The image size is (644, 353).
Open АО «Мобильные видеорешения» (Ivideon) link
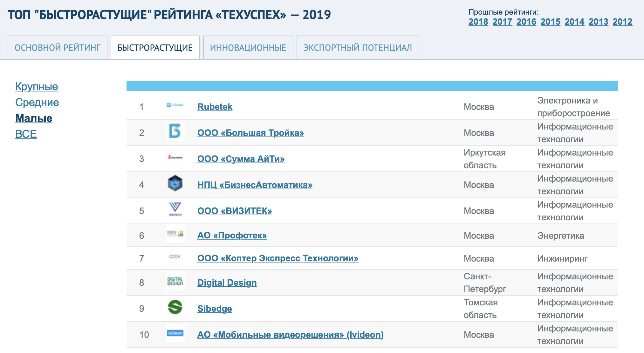[291, 335]
